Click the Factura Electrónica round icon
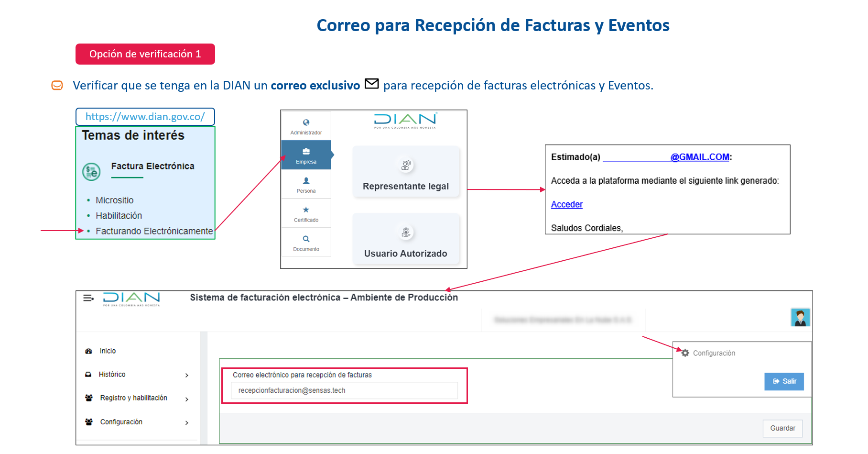 [91, 171]
